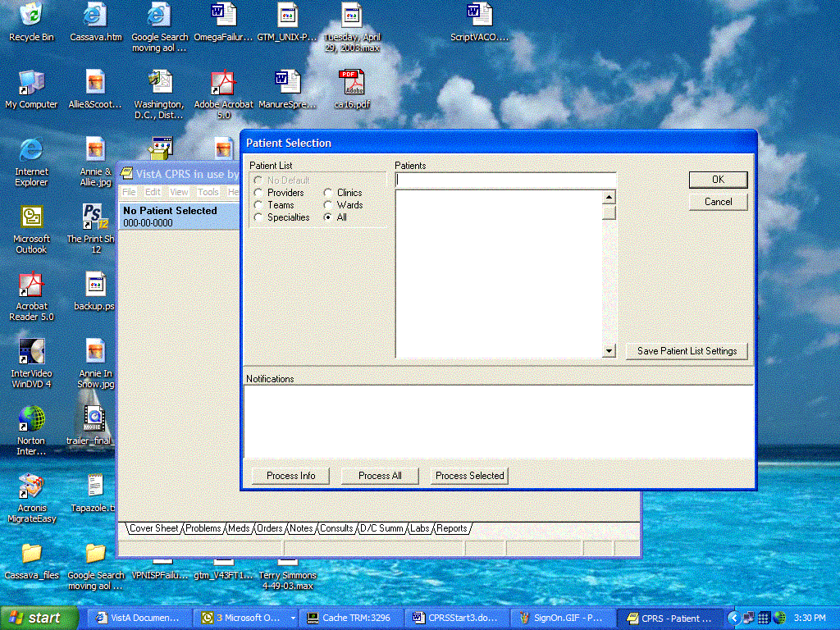Screen dimensions: 840x630
Task: Click Save Patient List Settings button
Action: (x=687, y=351)
